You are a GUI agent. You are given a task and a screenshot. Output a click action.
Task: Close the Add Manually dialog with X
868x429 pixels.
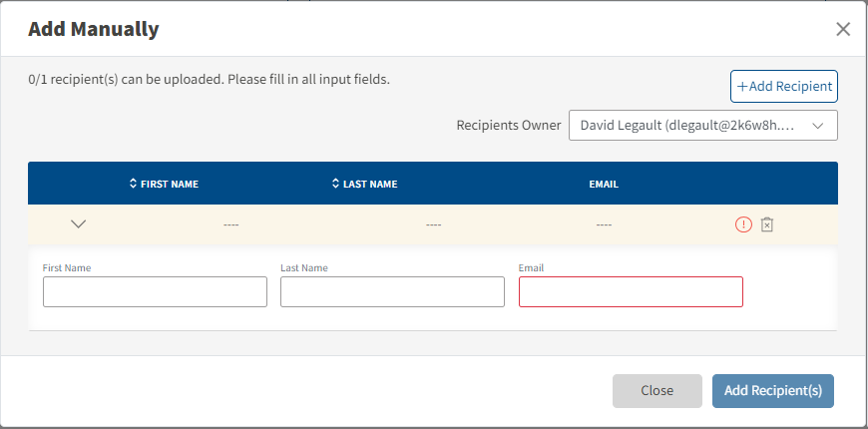(843, 29)
